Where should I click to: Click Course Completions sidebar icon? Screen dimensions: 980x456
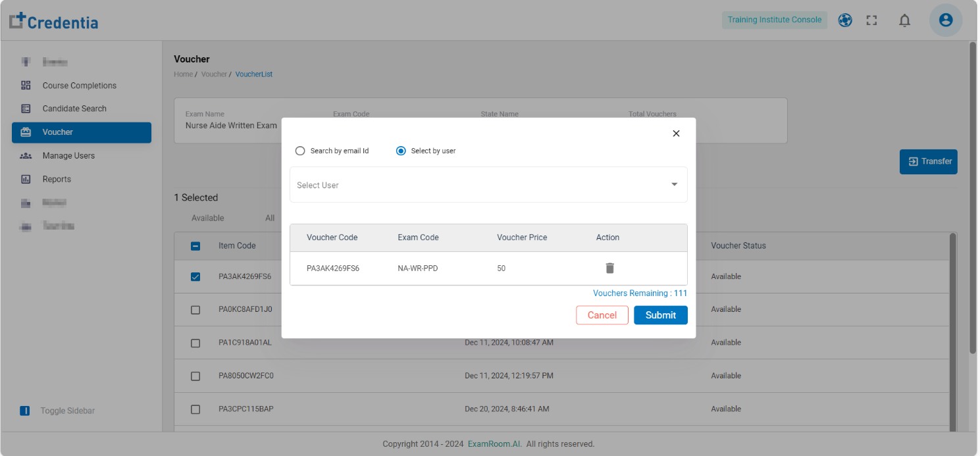click(26, 86)
